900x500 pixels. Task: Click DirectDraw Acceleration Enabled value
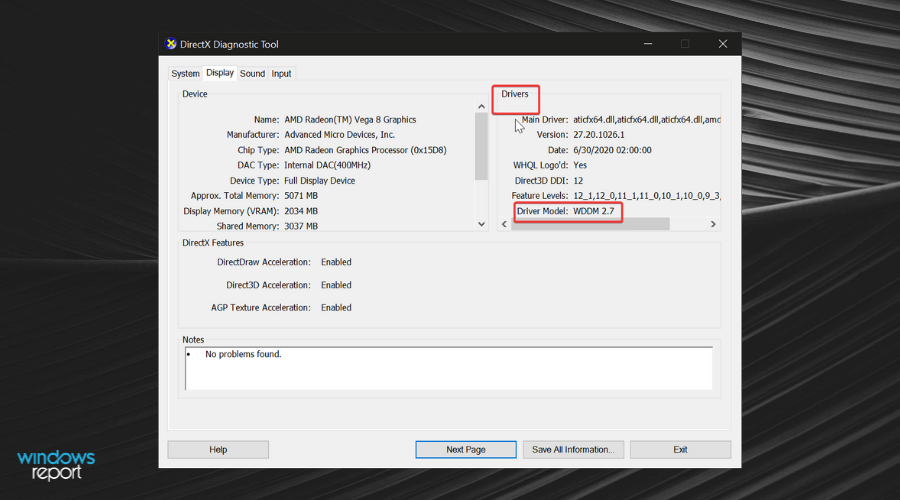336,262
